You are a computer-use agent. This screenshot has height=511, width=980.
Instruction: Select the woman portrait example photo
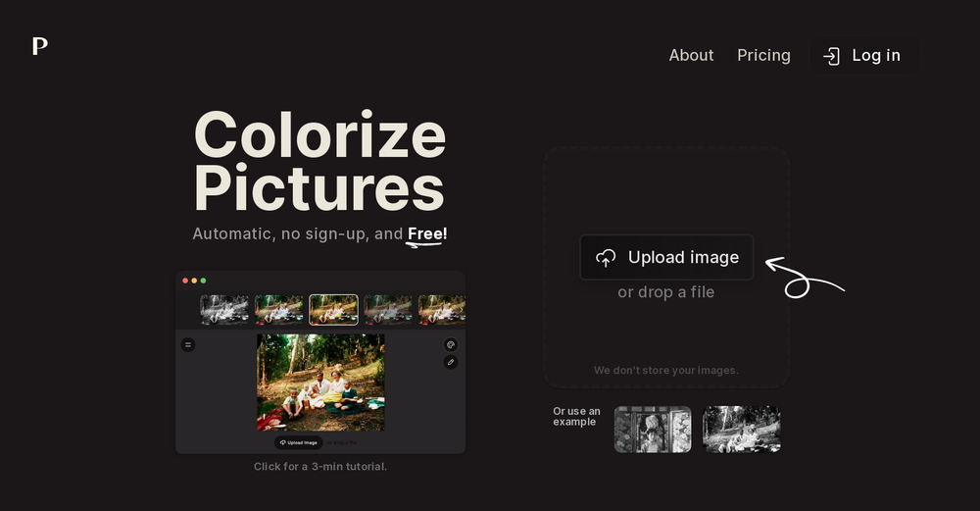pos(653,430)
